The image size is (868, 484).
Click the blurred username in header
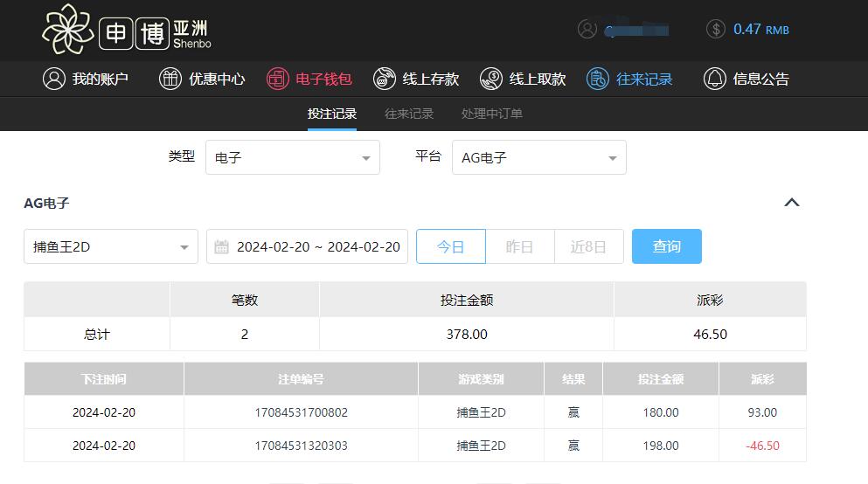[637, 30]
